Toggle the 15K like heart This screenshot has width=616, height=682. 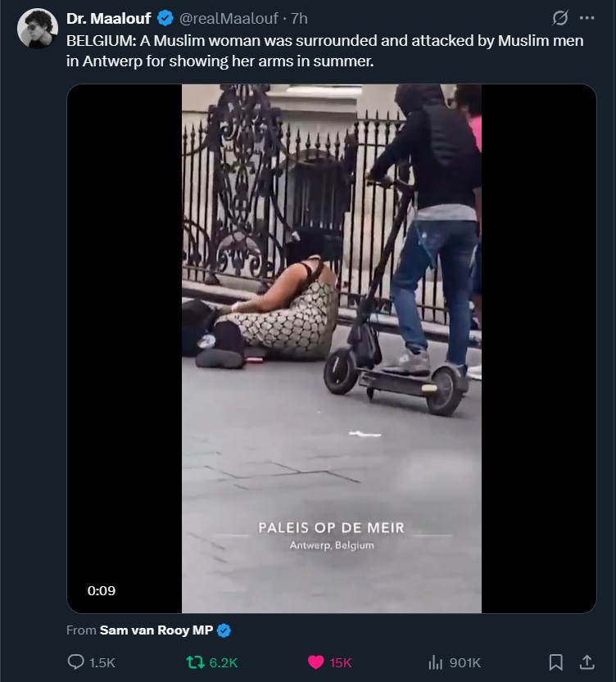316,662
